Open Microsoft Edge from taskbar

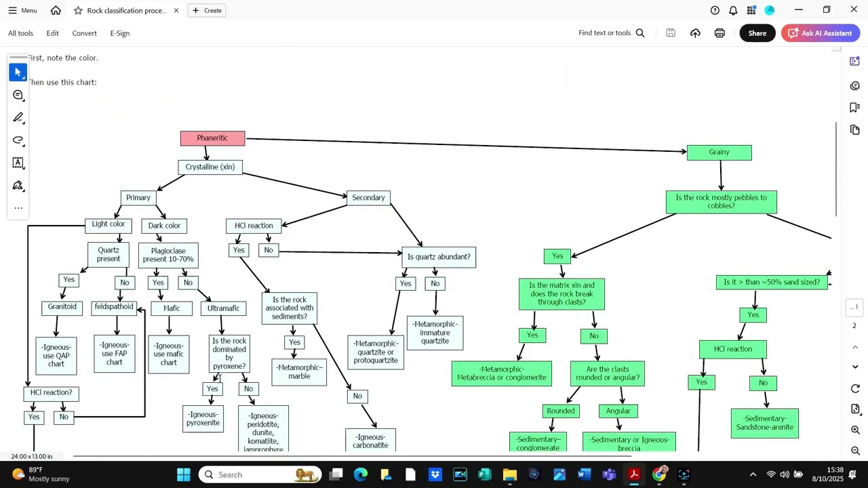pyautogui.click(x=360, y=474)
